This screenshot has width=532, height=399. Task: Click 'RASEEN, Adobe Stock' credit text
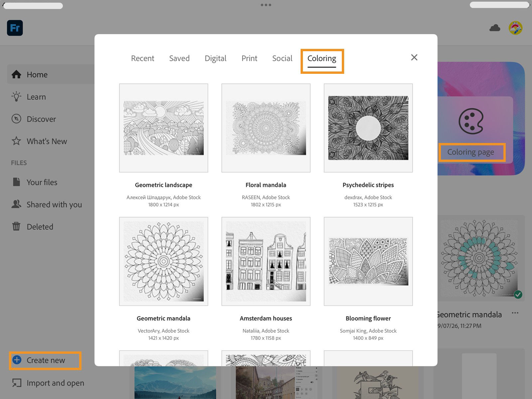click(x=266, y=197)
